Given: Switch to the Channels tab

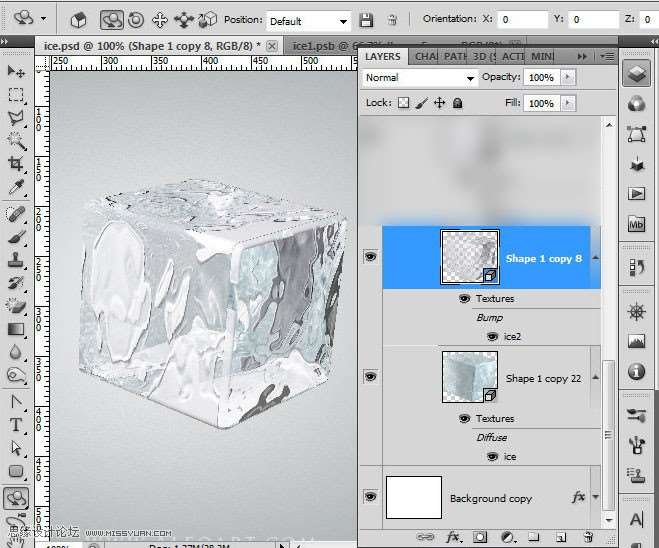Looking at the screenshot, I should click(424, 56).
